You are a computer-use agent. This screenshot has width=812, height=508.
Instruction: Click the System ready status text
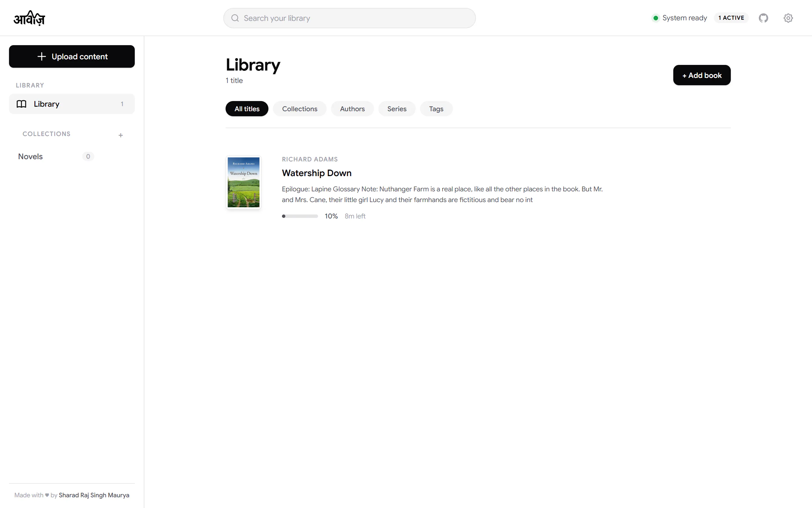coord(685,18)
